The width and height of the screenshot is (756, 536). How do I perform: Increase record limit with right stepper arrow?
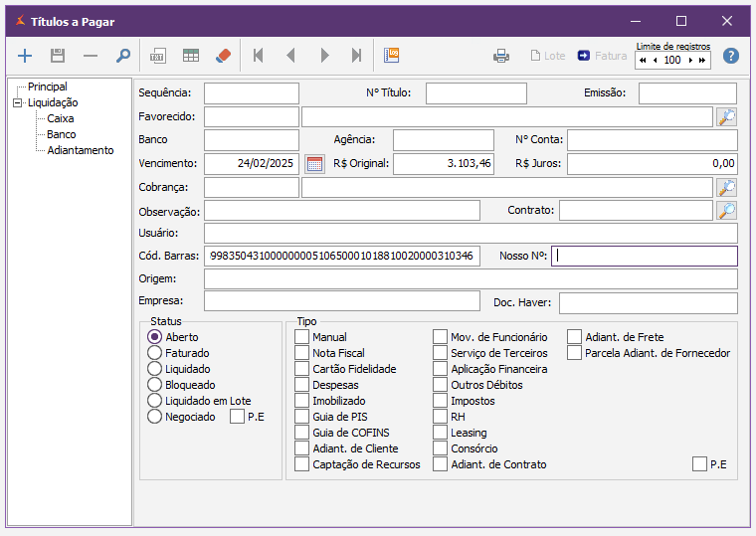[690, 61]
